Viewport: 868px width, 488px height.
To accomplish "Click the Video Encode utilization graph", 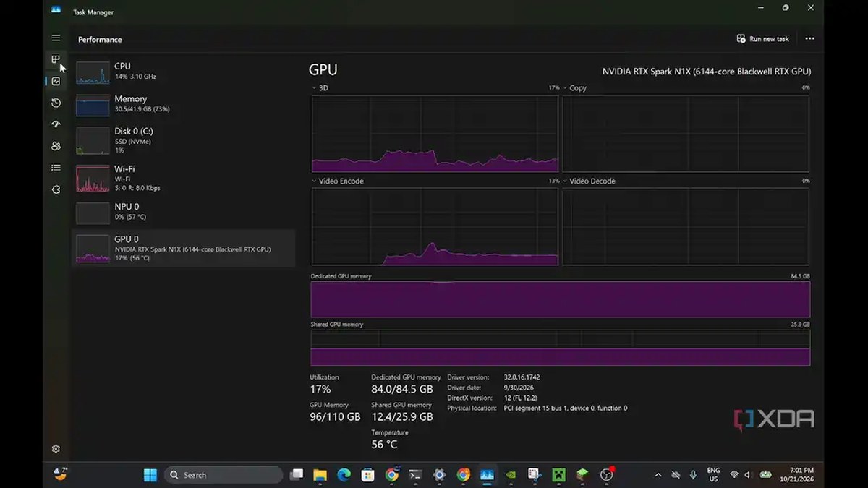I will (x=435, y=226).
